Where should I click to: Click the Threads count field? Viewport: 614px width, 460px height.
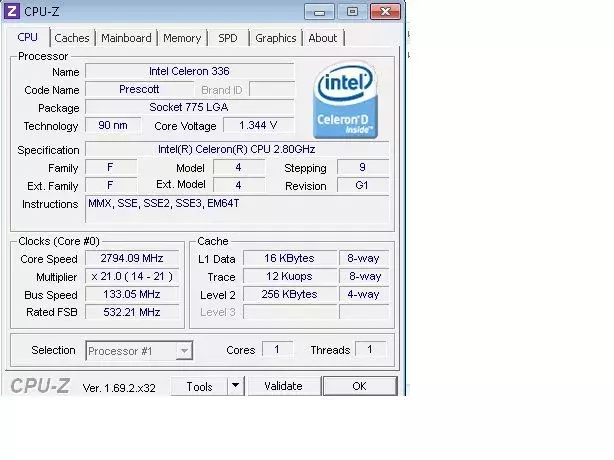[x=370, y=349]
